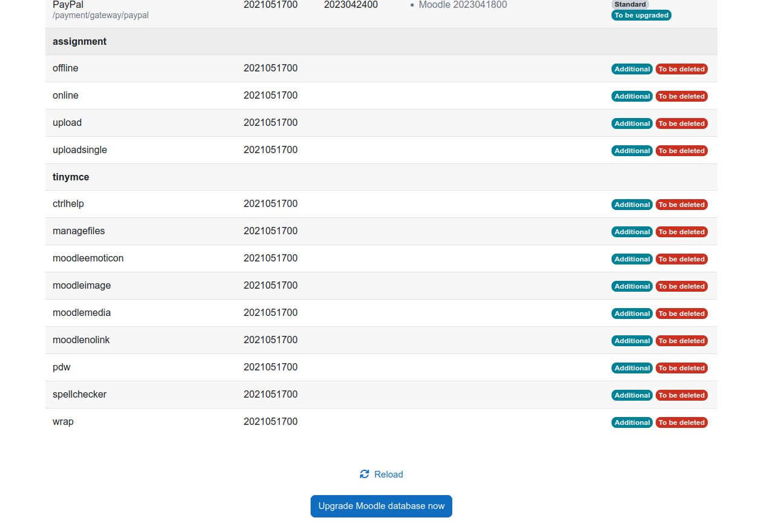This screenshot has width=775, height=532.
Task: Click Additional badge in upload row
Action: click(632, 123)
